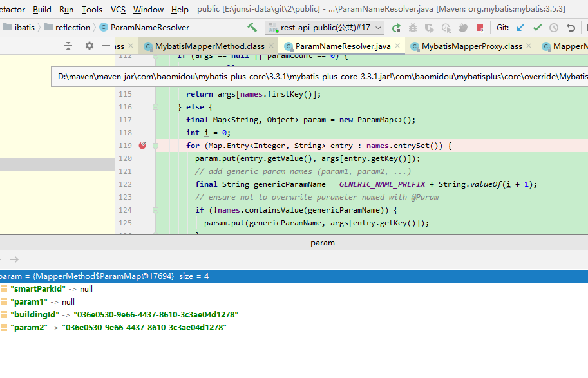Image resolution: width=588 pixels, height=378 pixels.
Task: Click the Debug bug icon in toolbar
Action: point(412,28)
